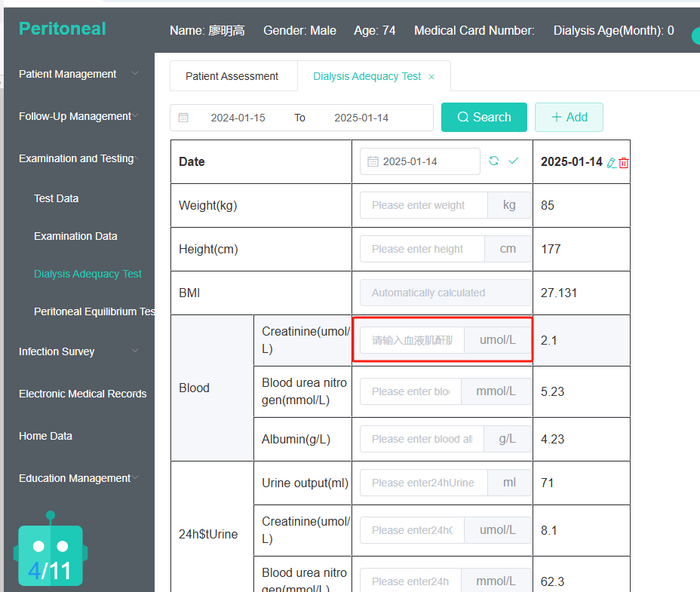Focus the blood urea nitrogen input field
700x592 pixels.
pos(410,391)
